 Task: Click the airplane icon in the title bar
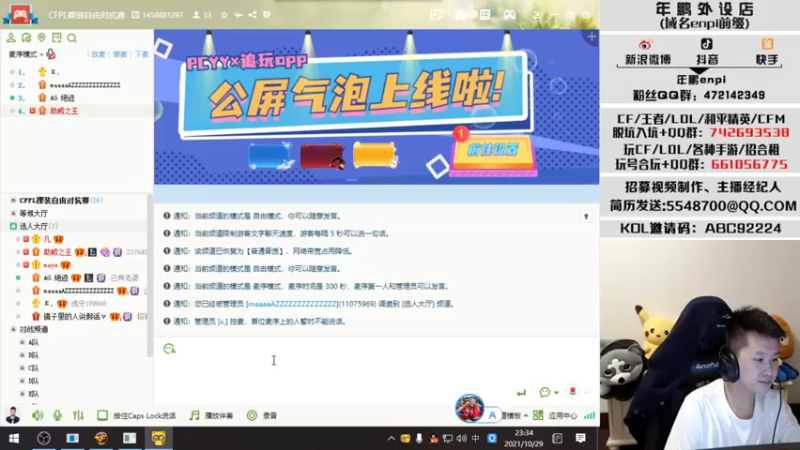pos(238,15)
